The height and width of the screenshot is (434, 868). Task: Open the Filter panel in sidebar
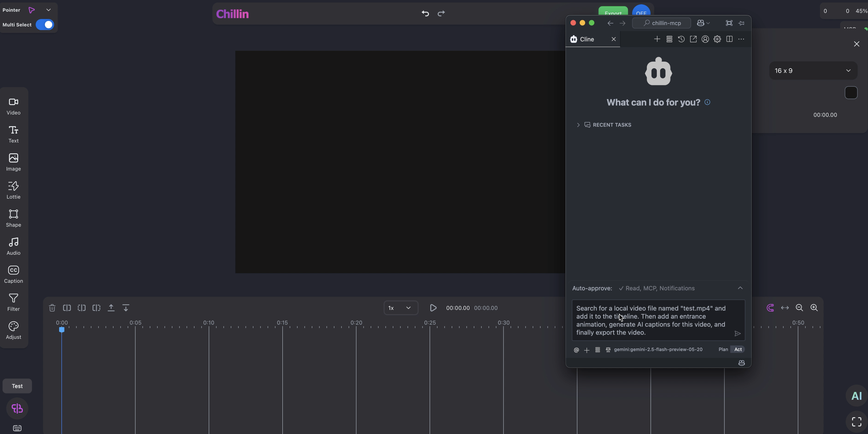coord(13,302)
